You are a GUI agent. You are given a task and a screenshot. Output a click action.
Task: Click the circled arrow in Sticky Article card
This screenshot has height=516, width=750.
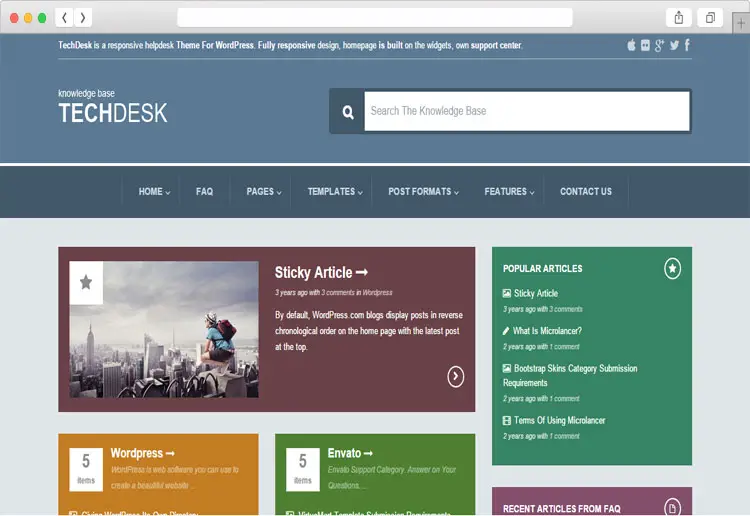(x=455, y=377)
